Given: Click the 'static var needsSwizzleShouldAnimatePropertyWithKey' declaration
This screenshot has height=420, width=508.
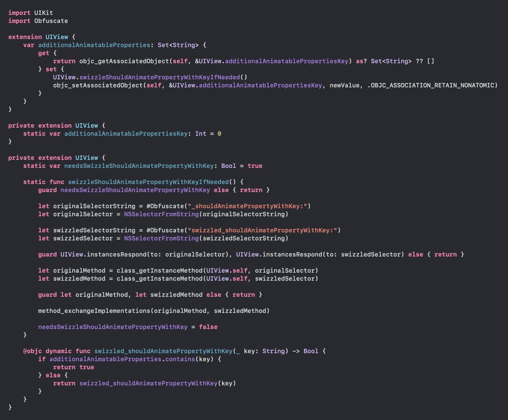Looking at the screenshot, I should (143, 165).
